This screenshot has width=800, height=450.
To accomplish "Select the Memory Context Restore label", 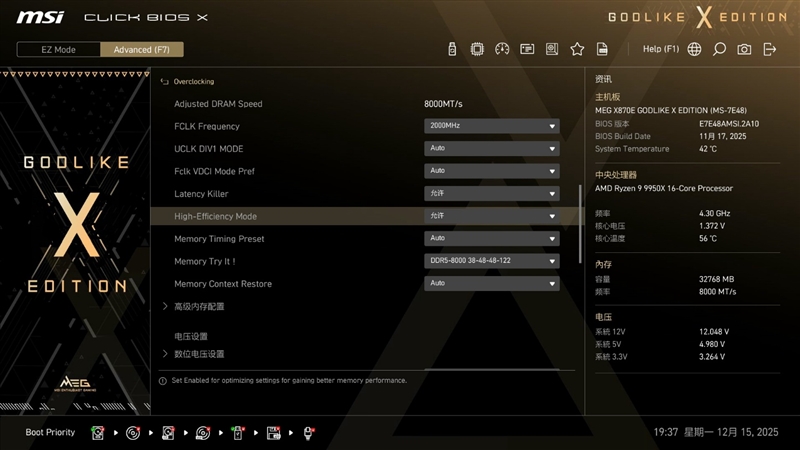I will (223, 284).
